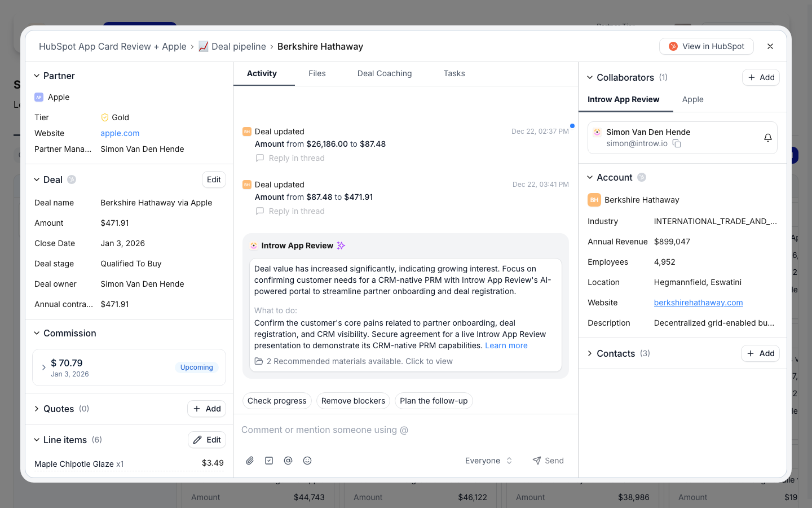Open the Deal Coaching tab

pos(385,73)
